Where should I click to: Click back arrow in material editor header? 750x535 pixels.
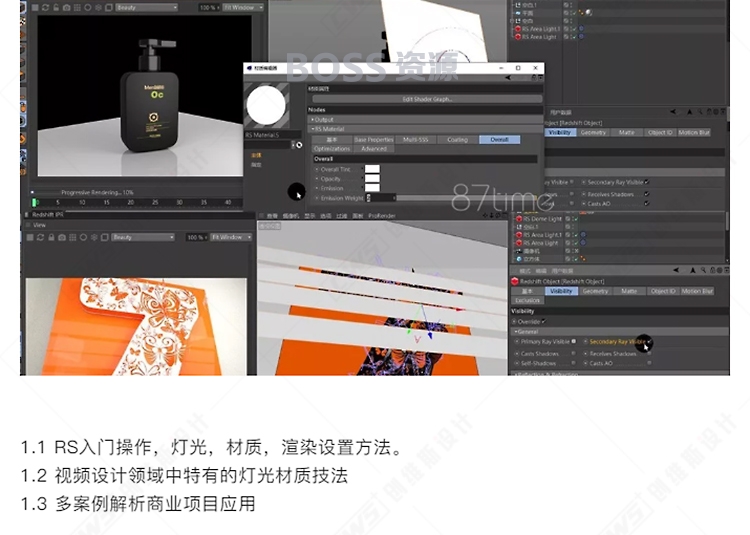[507, 77]
